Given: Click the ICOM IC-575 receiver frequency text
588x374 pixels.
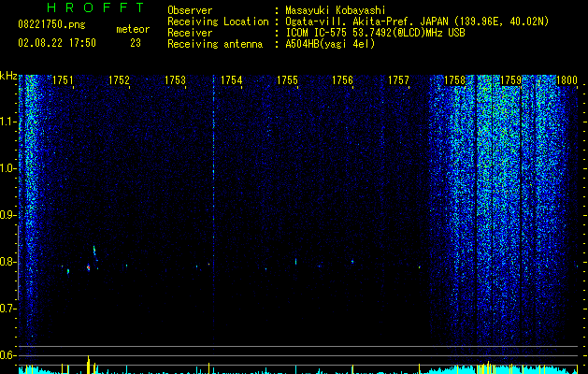Looking at the screenshot, I should coord(375,33).
